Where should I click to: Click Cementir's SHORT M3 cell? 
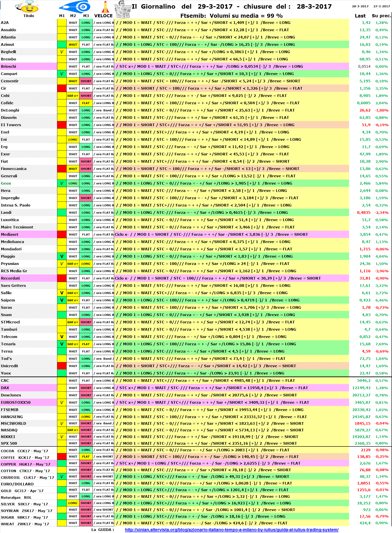86,81
